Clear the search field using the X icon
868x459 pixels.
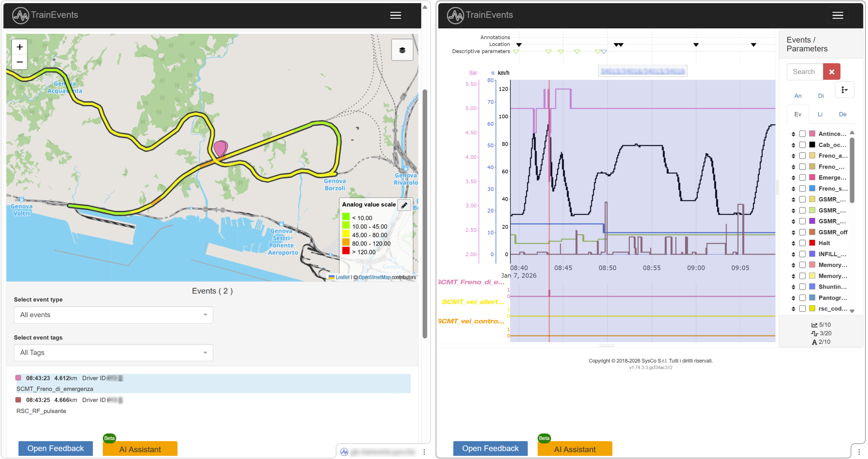pos(832,71)
